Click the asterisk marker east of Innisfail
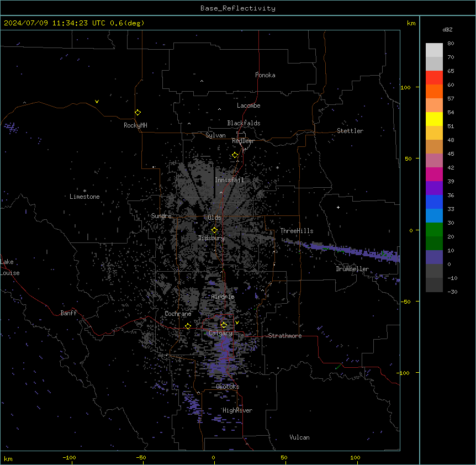476x465 pixels. (x=277, y=168)
